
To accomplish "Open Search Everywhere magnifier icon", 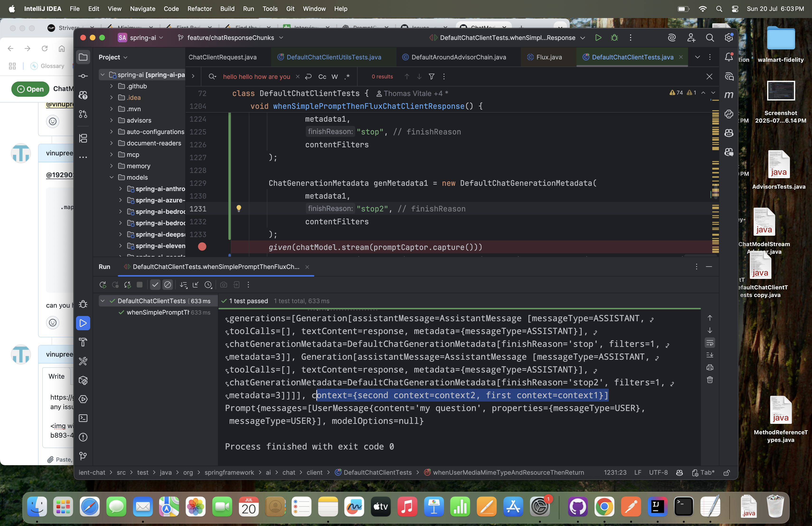I will (710, 38).
